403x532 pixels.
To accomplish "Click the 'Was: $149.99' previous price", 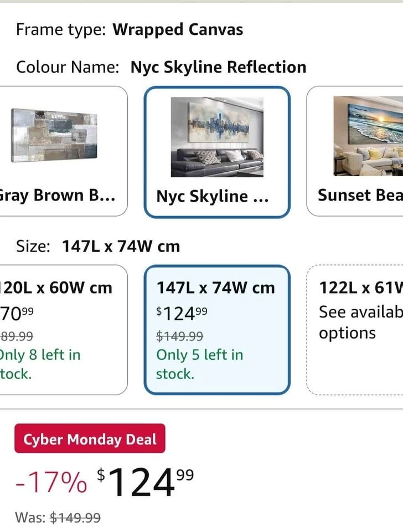I will pos(58,518).
